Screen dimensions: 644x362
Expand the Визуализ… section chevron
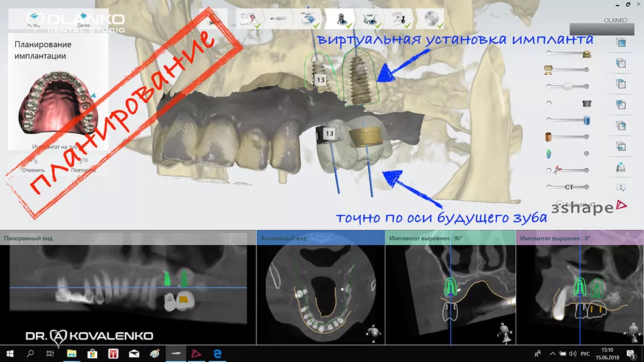(558, 204)
